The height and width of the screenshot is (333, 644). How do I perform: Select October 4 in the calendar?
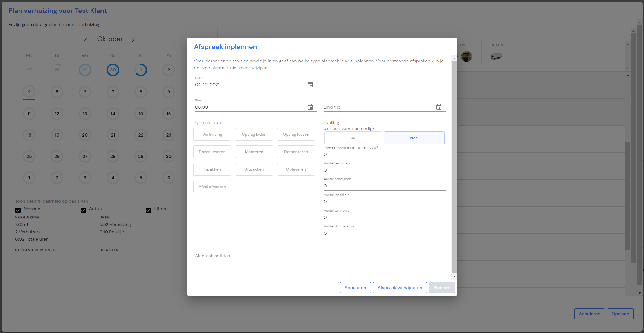(29, 91)
